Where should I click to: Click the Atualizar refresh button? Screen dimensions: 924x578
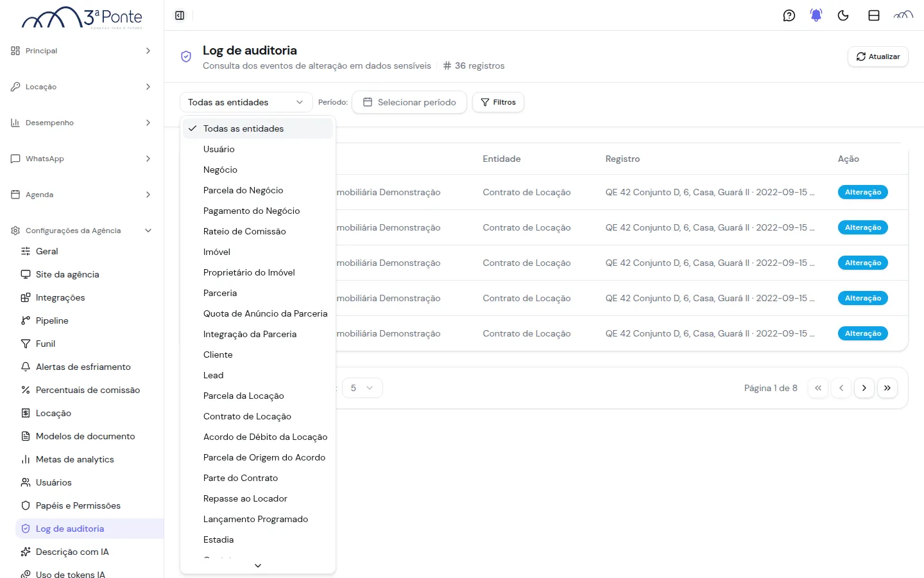tap(878, 57)
